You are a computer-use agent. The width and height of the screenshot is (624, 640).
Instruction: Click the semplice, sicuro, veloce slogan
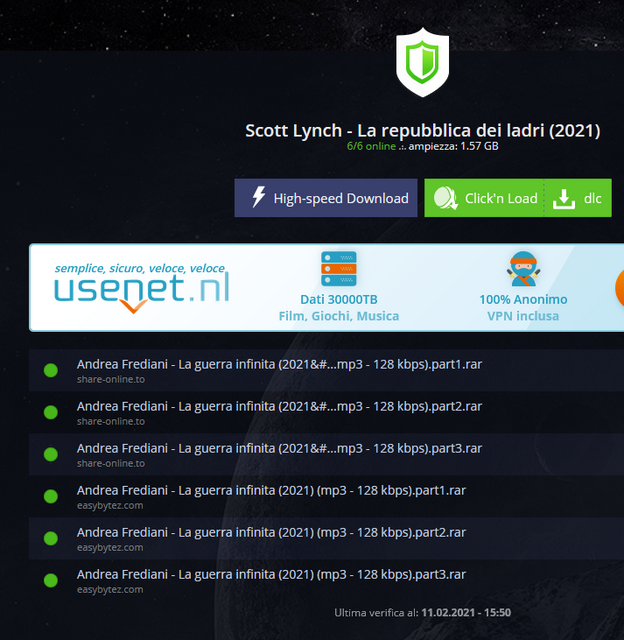click(140, 268)
